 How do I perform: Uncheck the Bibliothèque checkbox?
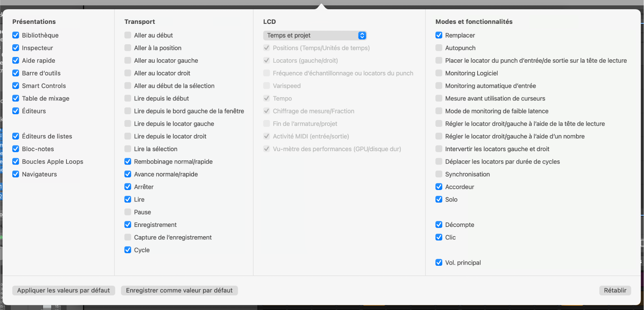[16, 35]
